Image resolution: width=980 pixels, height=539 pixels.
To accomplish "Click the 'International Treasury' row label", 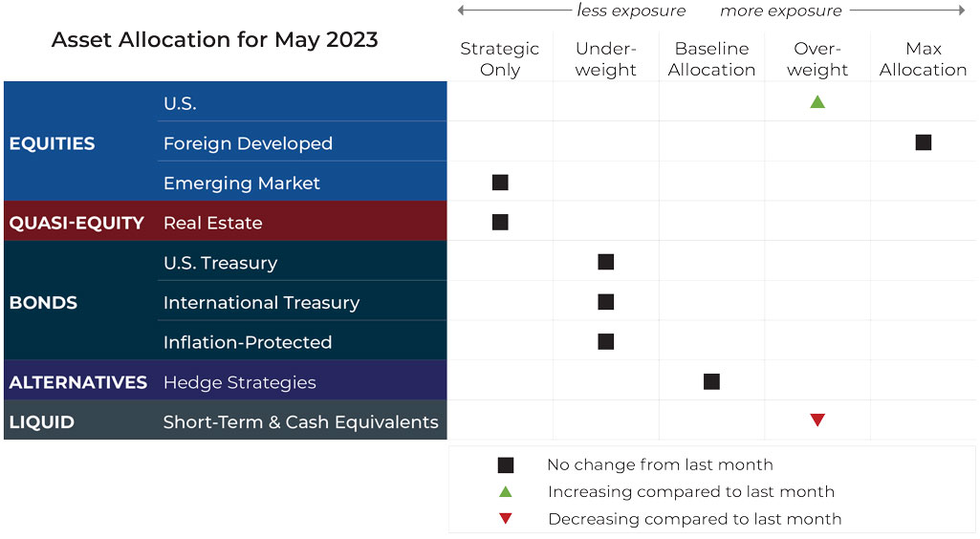I will [262, 303].
